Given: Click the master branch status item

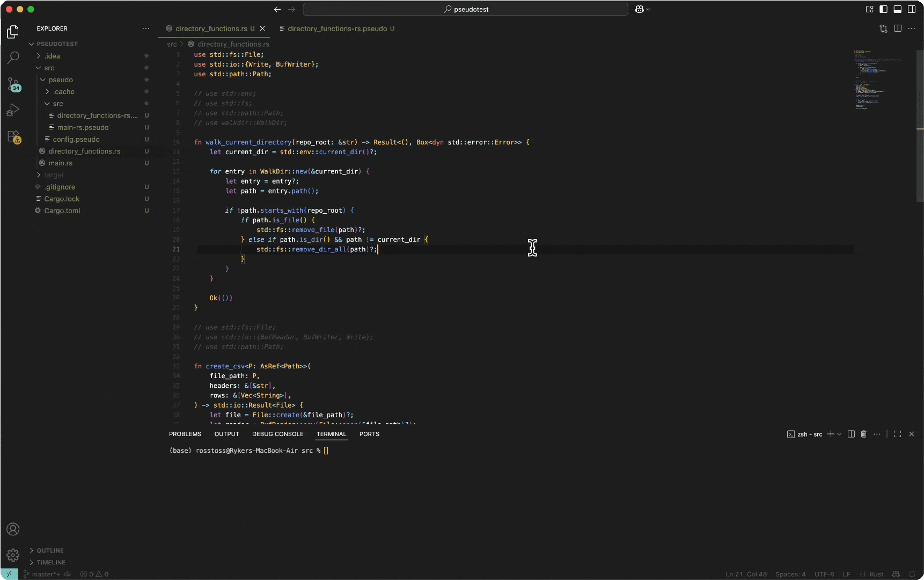Looking at the screenshot, I should pyautogui.click(x=42, y=574).
